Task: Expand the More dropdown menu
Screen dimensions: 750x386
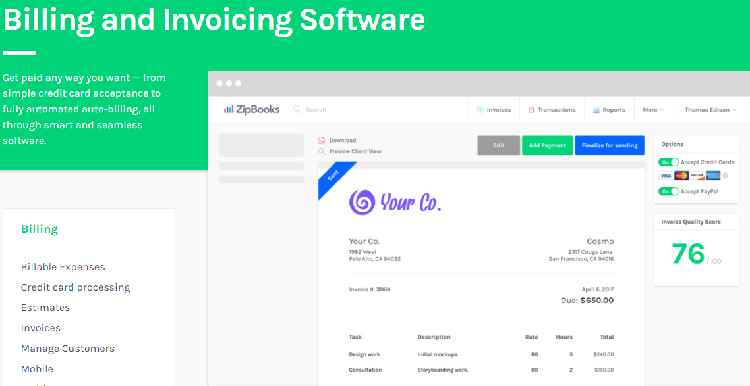Action: coord(653,110)
